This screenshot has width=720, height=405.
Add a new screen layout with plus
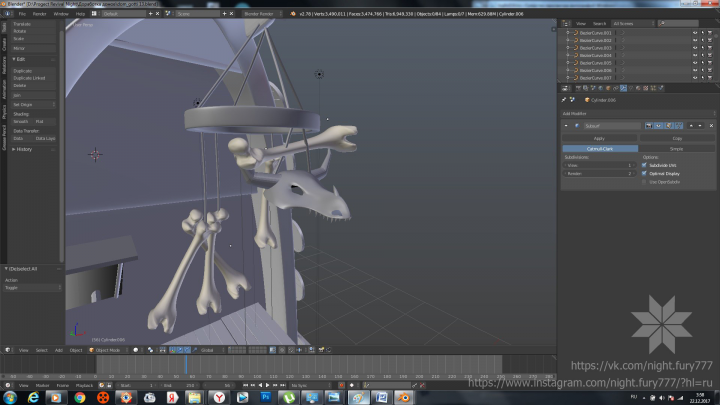150,14
